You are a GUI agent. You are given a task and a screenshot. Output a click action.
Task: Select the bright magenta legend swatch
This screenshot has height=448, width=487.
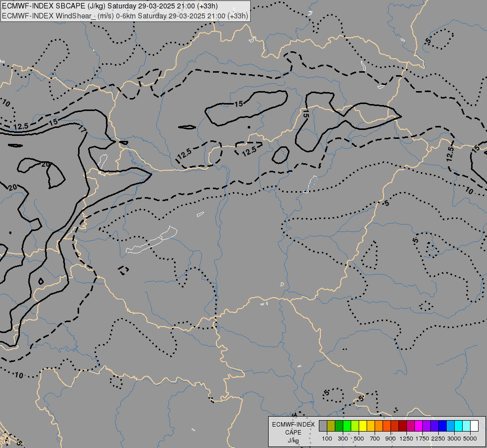point(418,426)
